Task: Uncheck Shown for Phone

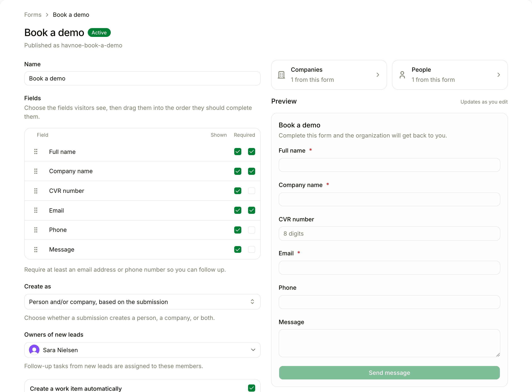Action: (238, 230)
